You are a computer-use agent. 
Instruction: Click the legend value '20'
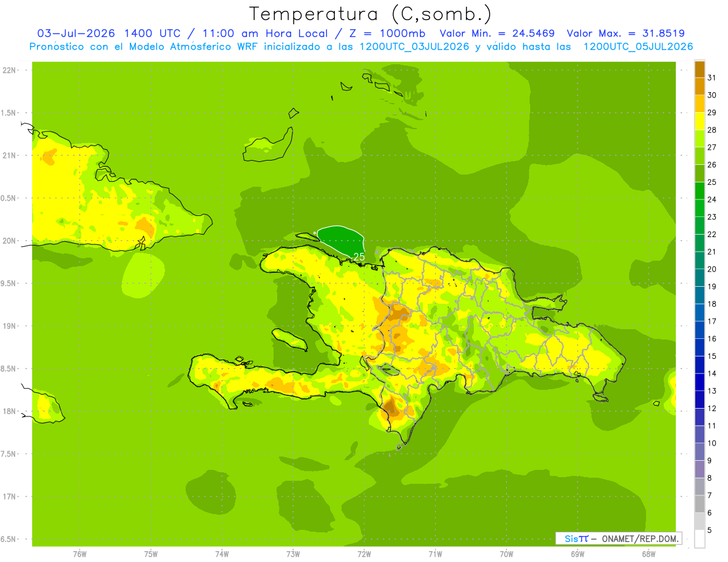coord(712,269)
